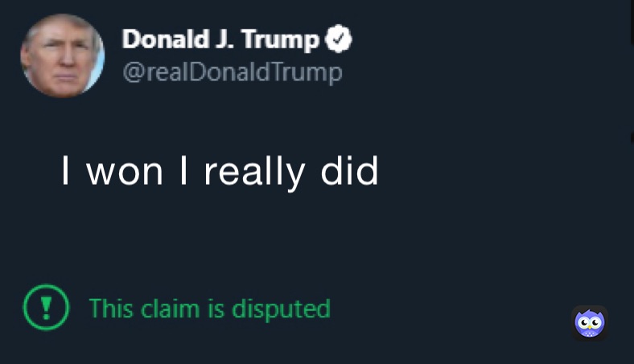The width and height of the screenshot is (634, 364).
Task: Click the blue verified checkmark badge
Action: click(x=339, y=38)
